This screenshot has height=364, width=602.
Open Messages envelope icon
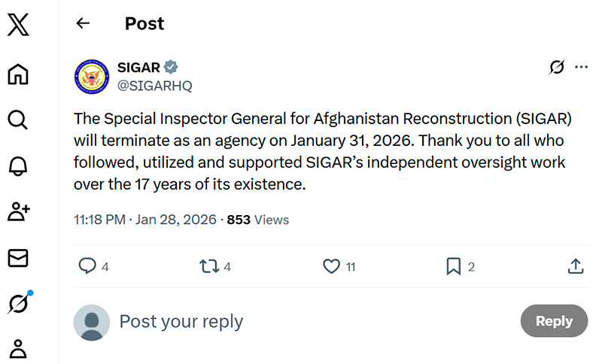pyautogui.click(x=18, y=258)
